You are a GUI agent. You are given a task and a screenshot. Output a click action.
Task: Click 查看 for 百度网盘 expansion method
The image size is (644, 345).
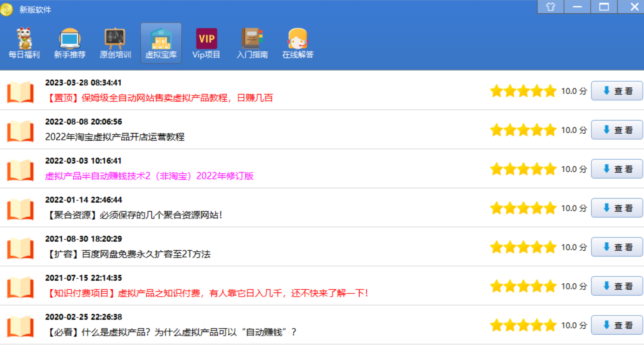617,247
